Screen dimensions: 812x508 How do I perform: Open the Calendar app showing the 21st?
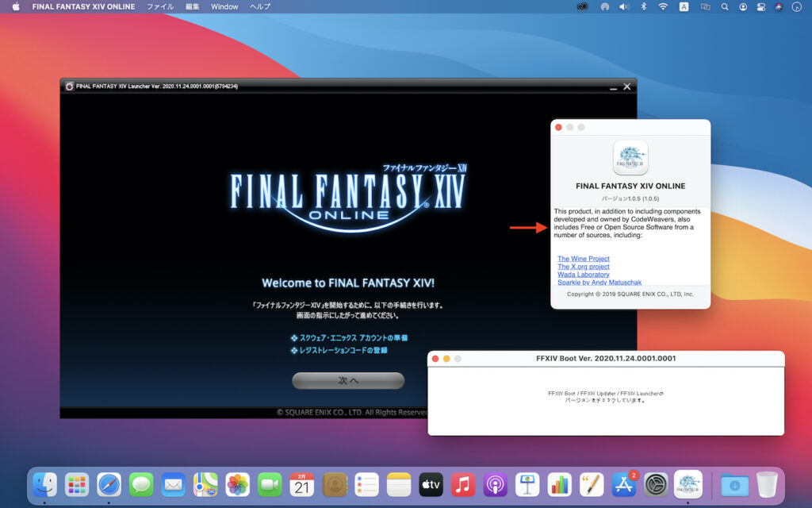(302, 484)
